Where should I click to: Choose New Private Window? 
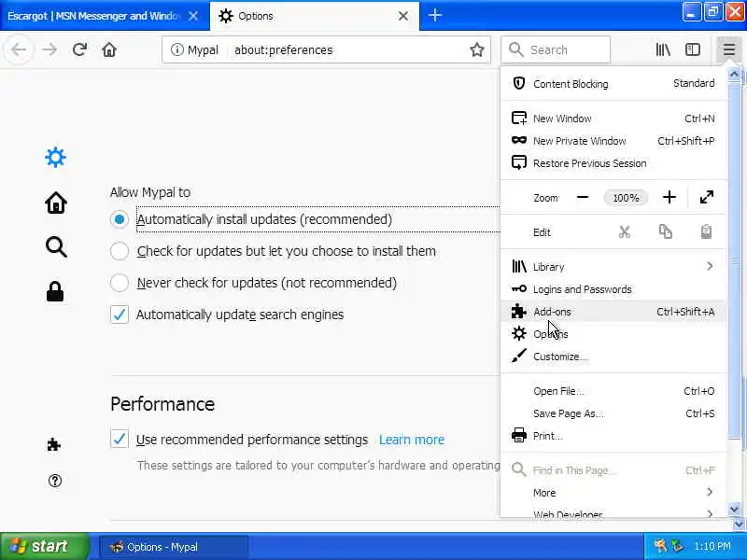click(613, 141)
